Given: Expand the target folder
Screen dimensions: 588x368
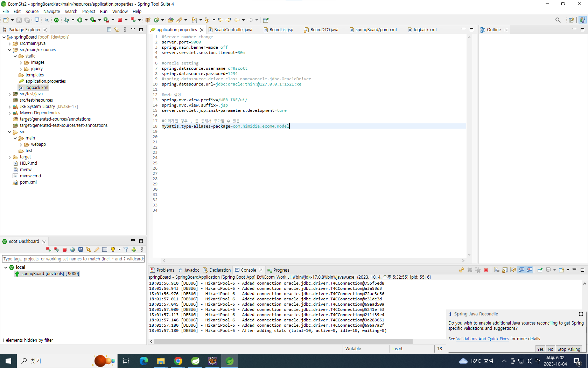Looking at the screenshot, I should point(10,157).
